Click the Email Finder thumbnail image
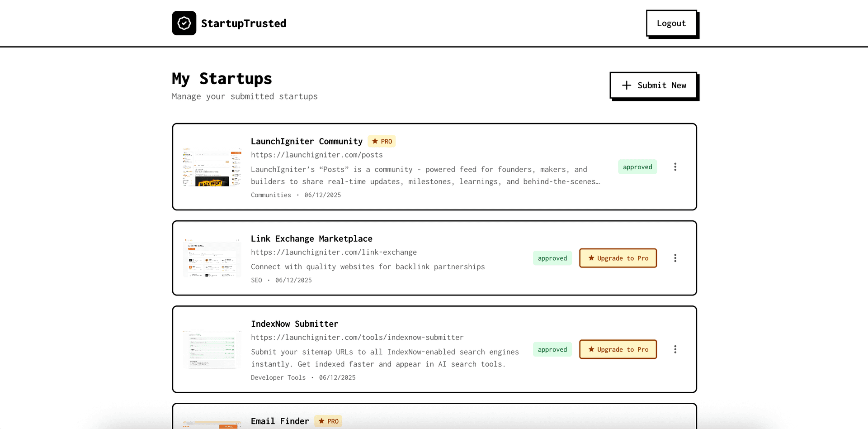 212,424
